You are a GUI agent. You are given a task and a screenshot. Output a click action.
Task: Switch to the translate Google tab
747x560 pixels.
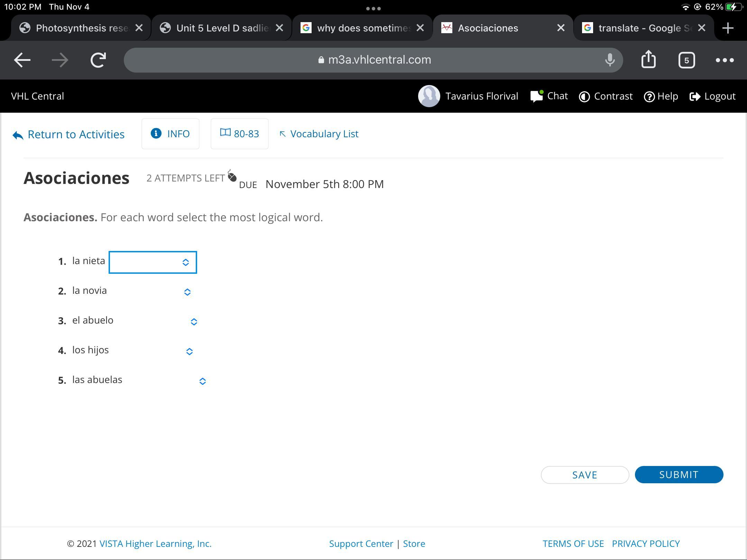click(639, 28)
